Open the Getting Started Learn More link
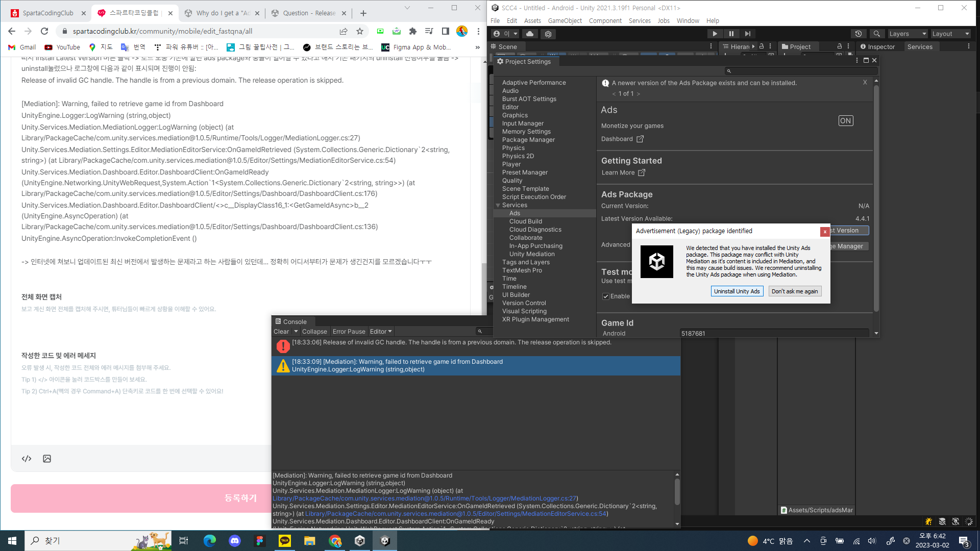The image size is (980, 551). (x=623, y=172)
